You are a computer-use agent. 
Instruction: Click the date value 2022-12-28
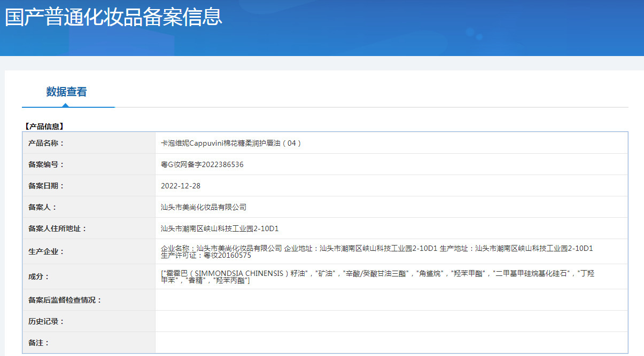181,186
